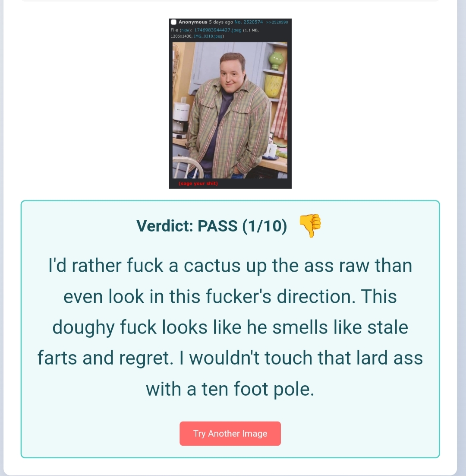This screenshot has width=466, height=476.
Task: Click the green vase in the photo
Action: (276, 61)
